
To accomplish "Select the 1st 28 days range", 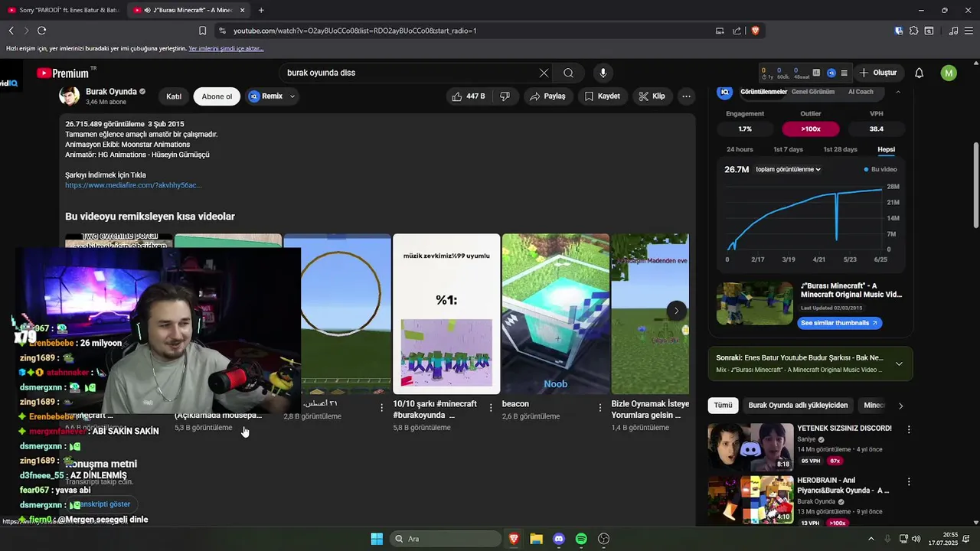I will (x=840, y=149).
